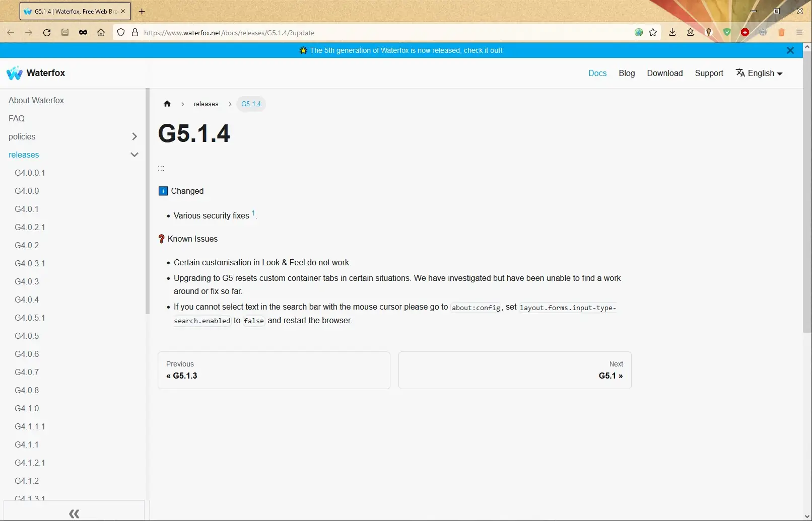Open release G4.0.1 in sidebar
This screenshot has width=812, height=521.
27,209
